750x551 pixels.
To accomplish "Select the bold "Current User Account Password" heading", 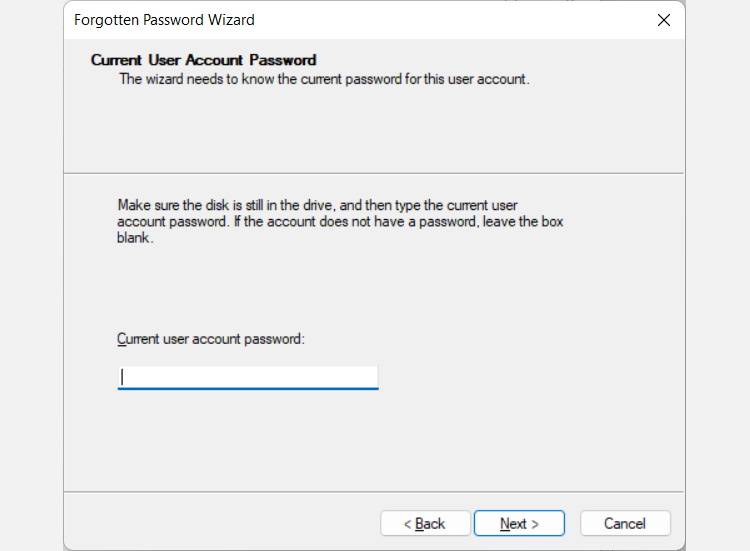I will coord(203,60).
